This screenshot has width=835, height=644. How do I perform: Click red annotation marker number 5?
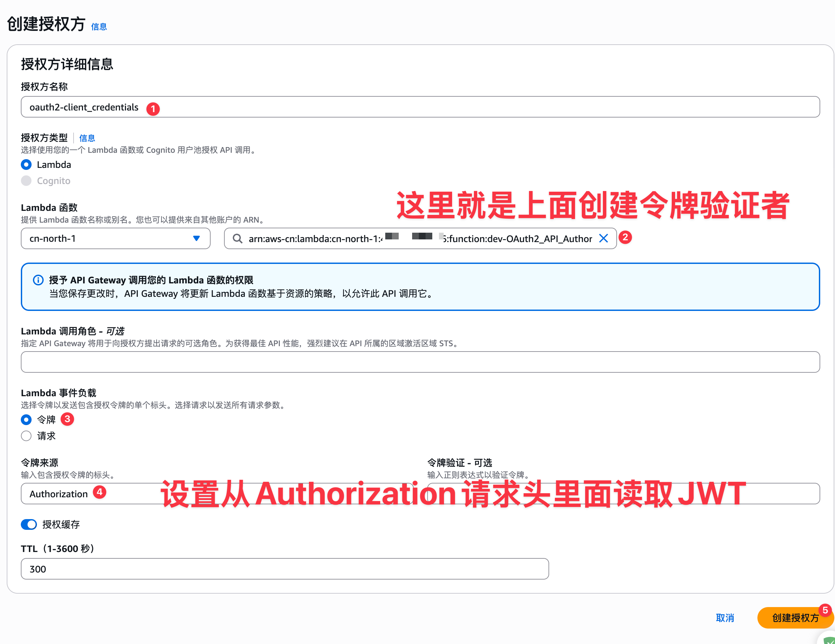825,610
